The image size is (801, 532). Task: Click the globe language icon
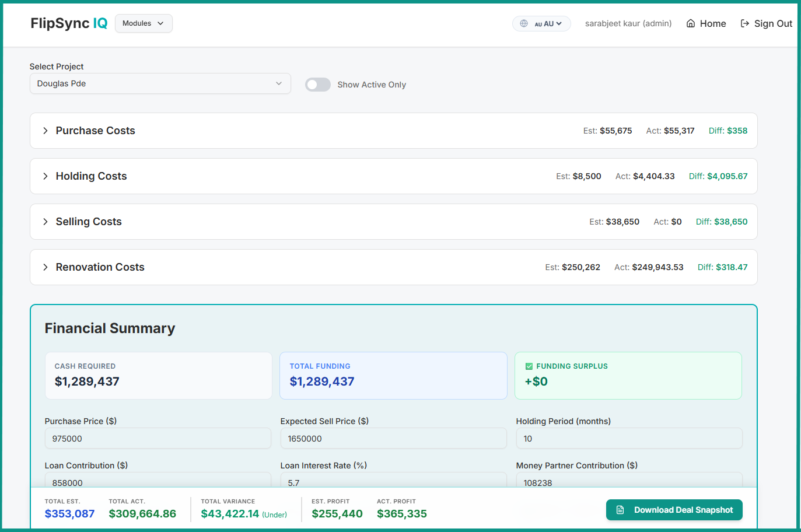coord(523,23)
